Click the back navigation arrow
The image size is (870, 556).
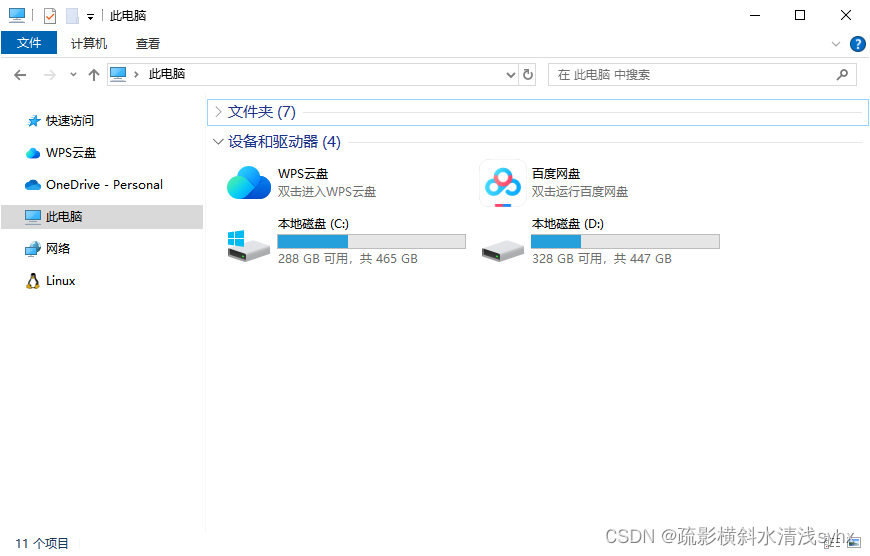[20, 75]
